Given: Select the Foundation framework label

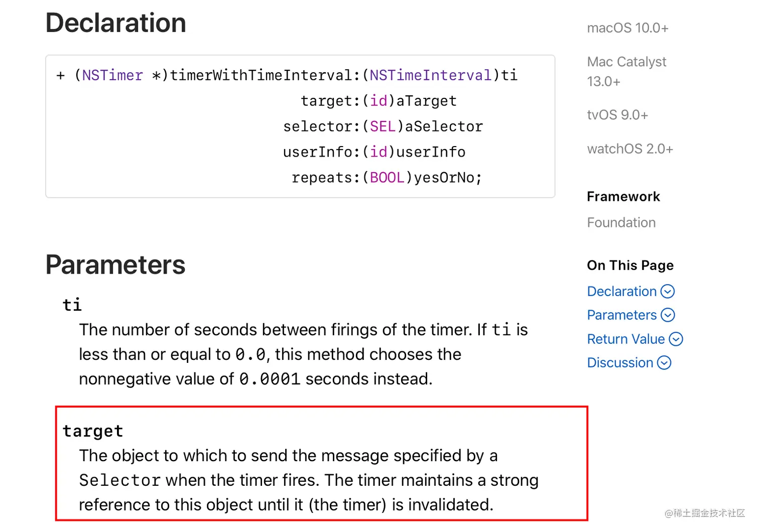Looking at the screenshot, I should 621,223.
